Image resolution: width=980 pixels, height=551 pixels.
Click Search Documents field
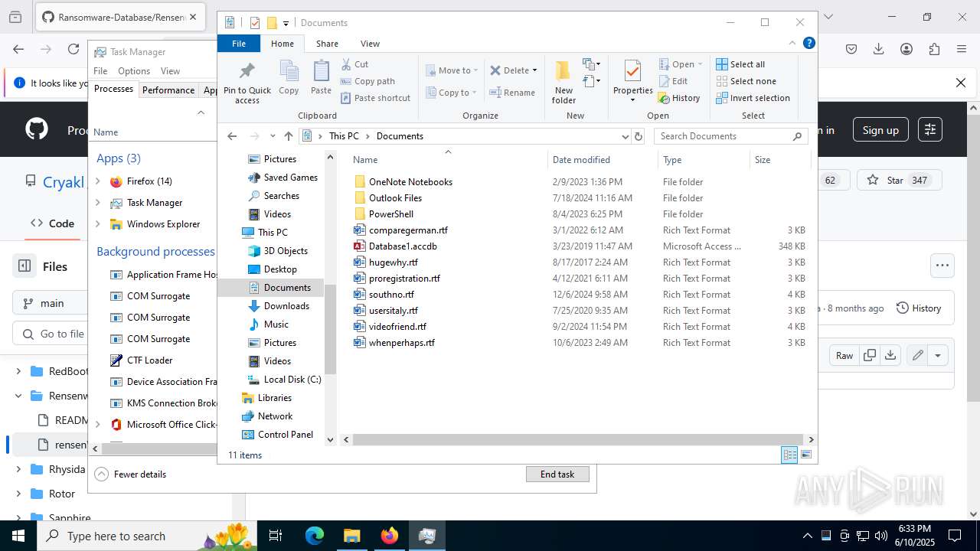(731, 136)
